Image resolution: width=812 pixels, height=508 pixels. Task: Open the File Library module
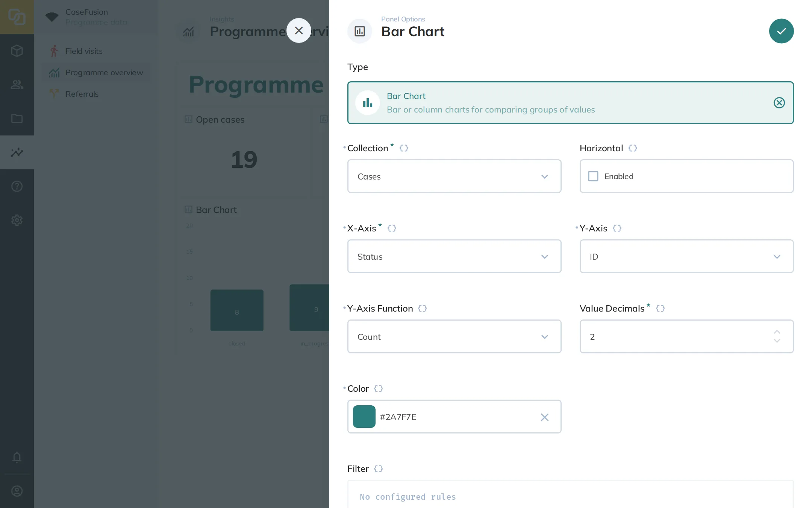[17, 119]
